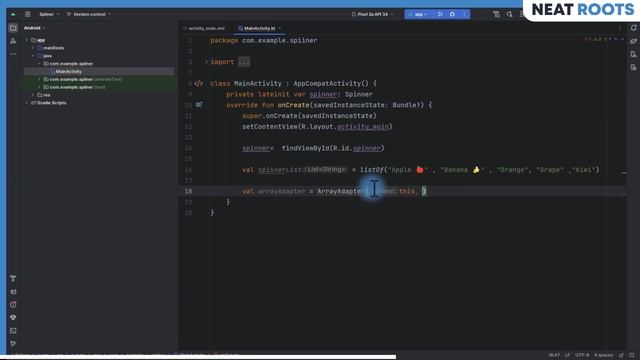Open the Project tool window icon
This screenshot has height=360, width=640.
pos(13,28)
